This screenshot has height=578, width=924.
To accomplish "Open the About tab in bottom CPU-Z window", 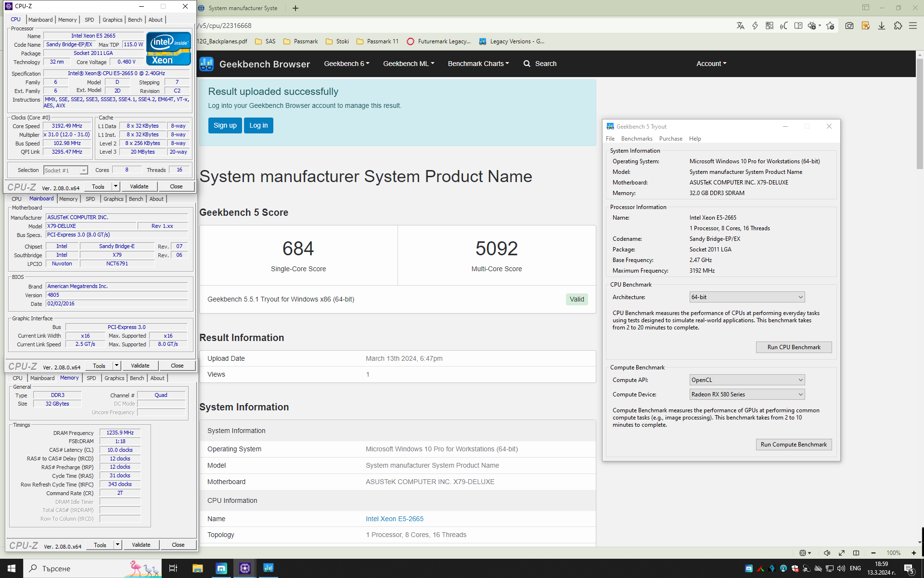I will coord(157,378).
